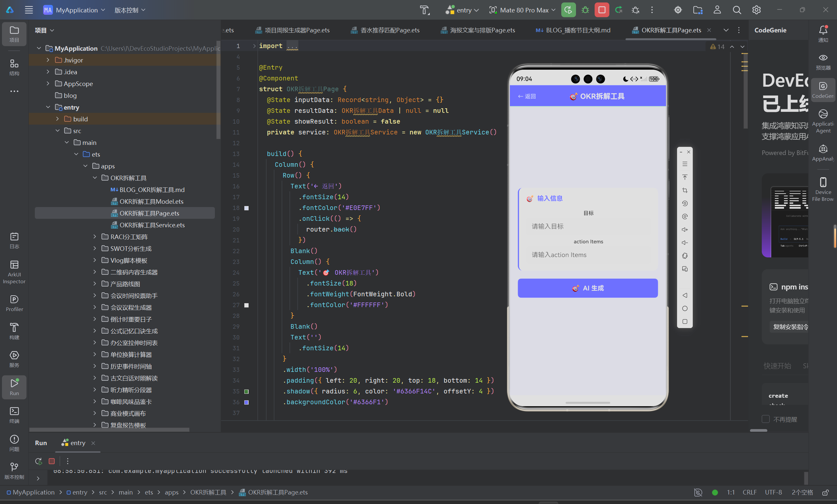Open the account profile icon
This screenshot has width=837, height=504.
tap(717, 10)
